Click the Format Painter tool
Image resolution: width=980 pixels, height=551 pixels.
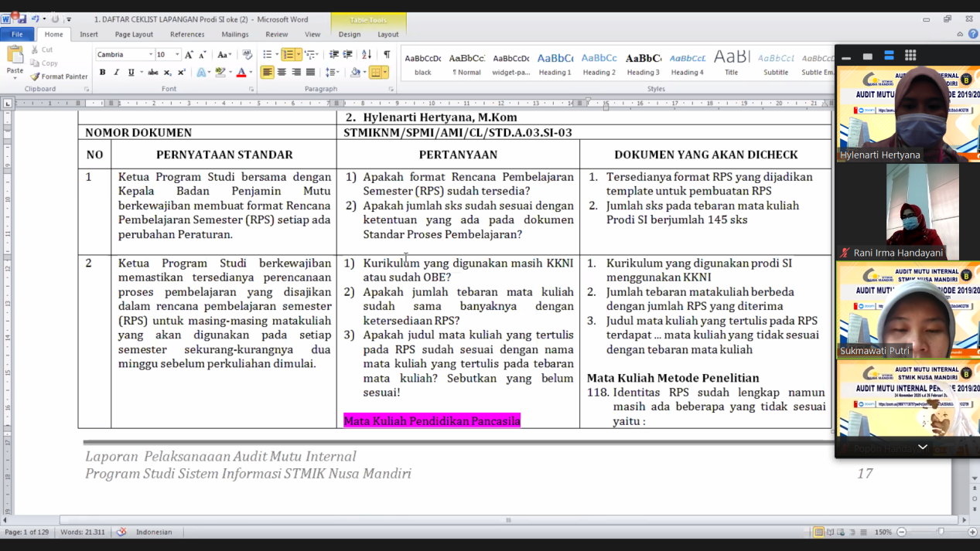coord(59,77)
